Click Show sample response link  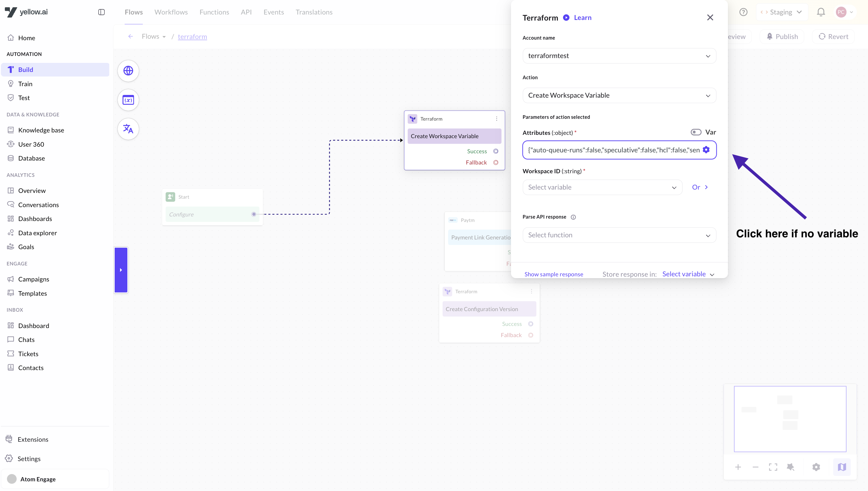click(x=554, y=274)
